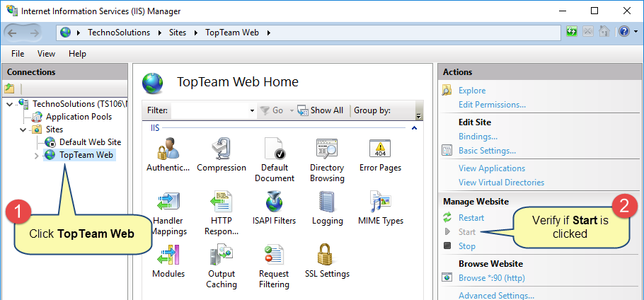Open the Help question mark icon
Viewport: 644px width, 300px height.
[624, 32]
